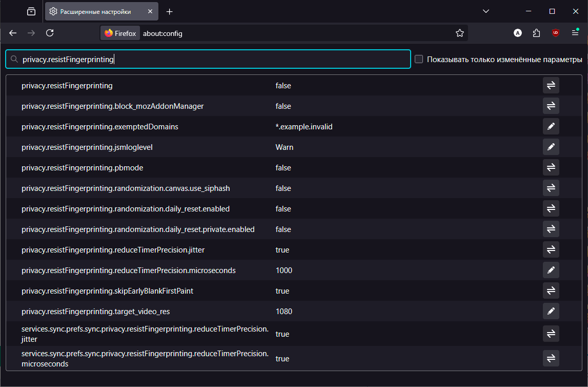This screenshot has height=387, width=588.
Task: Open Firefox View in the tab bar
Action: pos(31,11)
